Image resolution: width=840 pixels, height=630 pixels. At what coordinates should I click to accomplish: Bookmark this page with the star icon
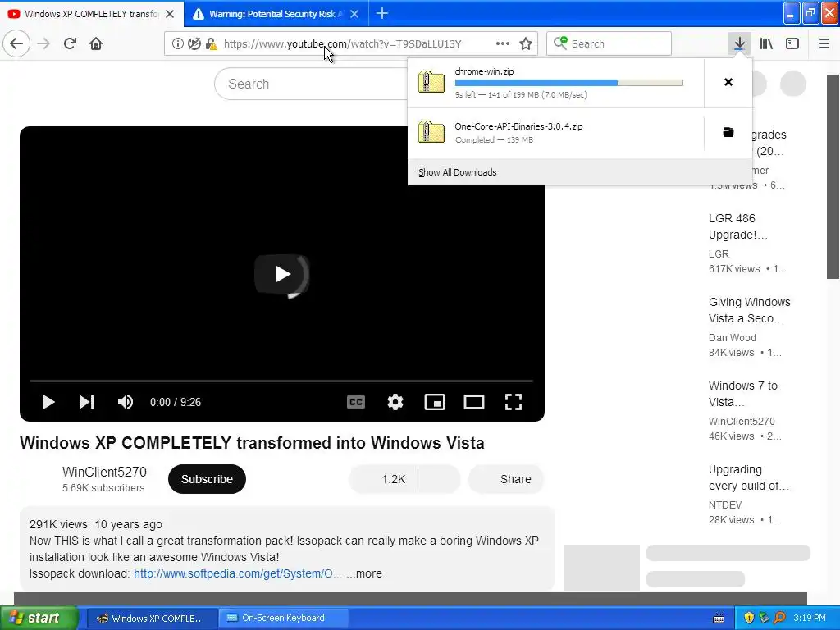[x=526, y=44]
